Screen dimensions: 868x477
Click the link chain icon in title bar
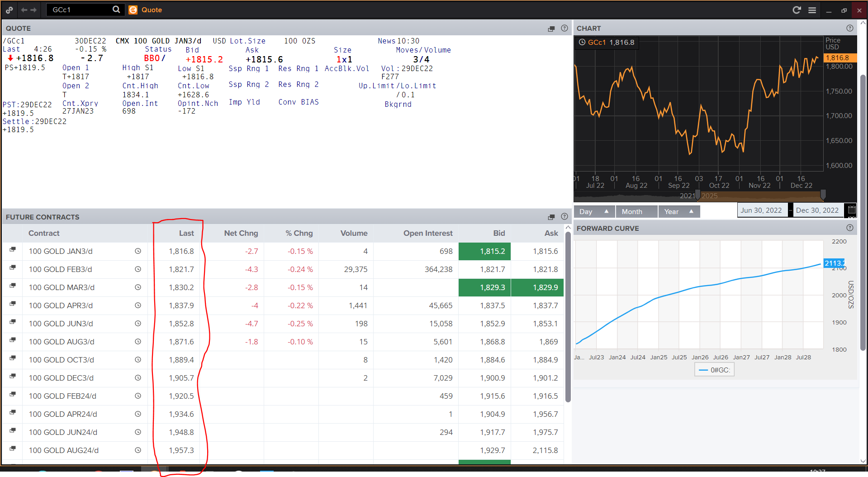click(x=9, y=10)
